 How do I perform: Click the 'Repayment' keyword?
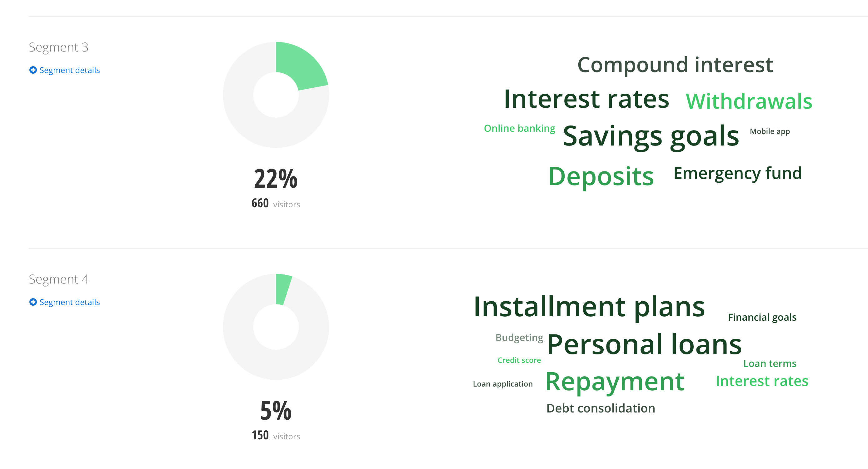point(615,382)
